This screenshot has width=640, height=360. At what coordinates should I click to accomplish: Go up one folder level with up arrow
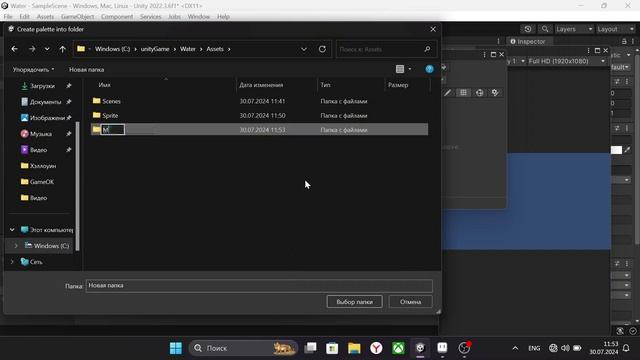62,49
